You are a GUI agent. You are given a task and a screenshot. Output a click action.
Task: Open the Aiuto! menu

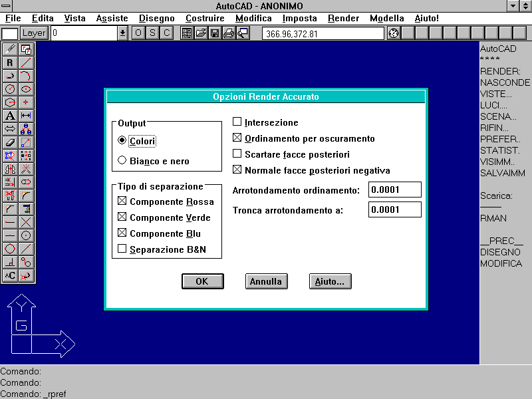[x=426, y=19]
